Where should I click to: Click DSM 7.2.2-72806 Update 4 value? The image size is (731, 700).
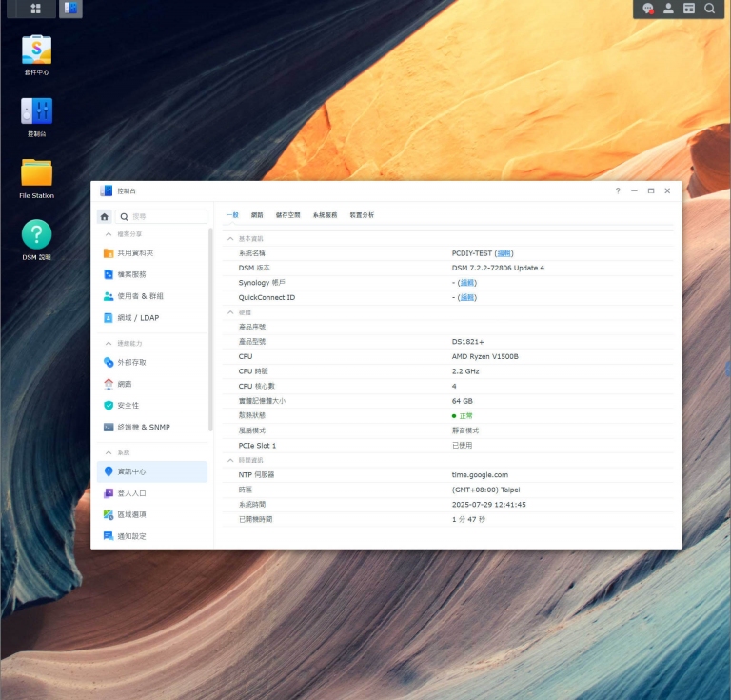[x=498, y=269]
